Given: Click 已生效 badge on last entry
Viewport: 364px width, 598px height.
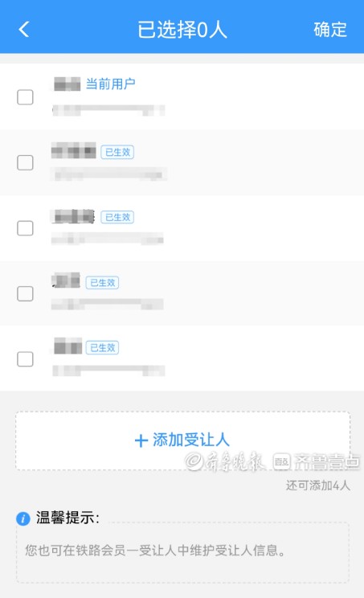Looking at the screenshot, I should 102,348.
